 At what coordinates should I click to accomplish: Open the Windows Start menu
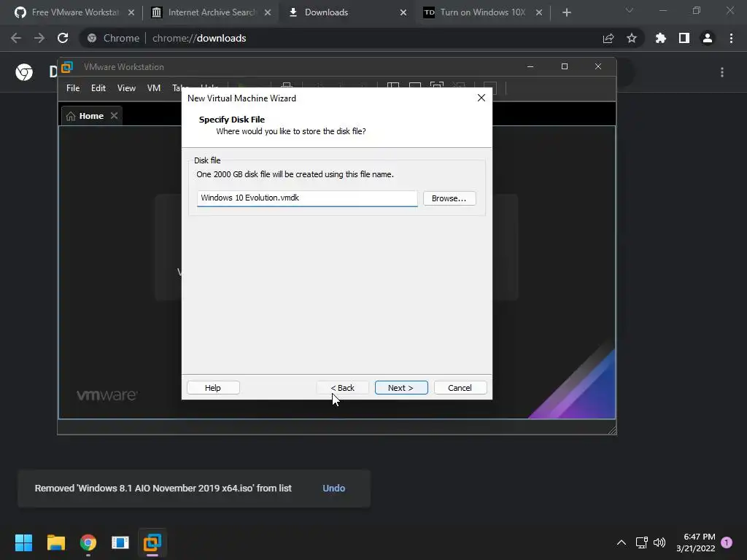pyautogui.click(x=23, y=542)
